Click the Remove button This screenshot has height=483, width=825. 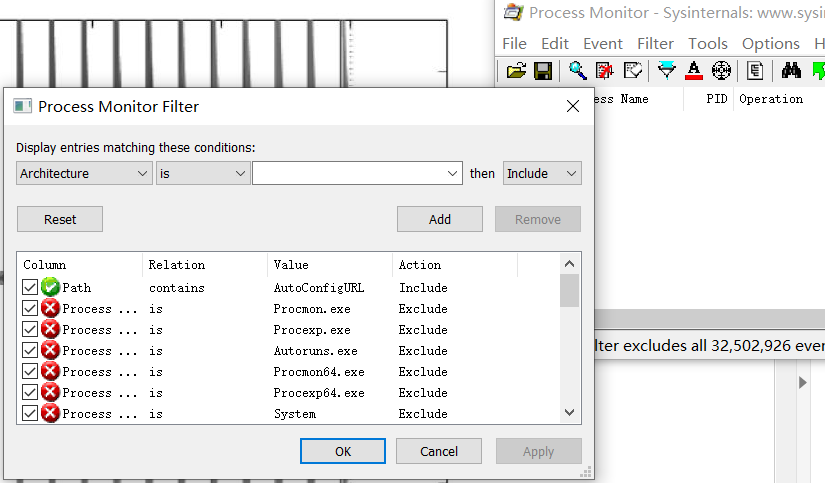pos(538,219)
